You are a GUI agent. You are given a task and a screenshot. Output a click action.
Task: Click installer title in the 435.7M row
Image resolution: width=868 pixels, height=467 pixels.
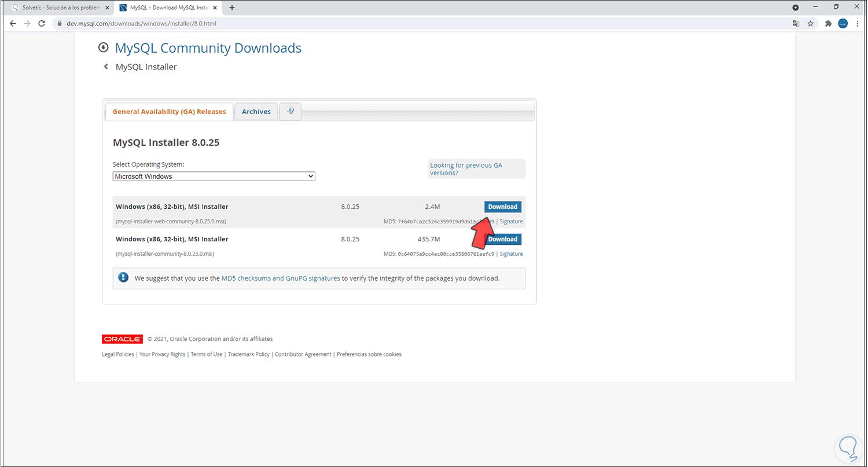tap(172, 239)
